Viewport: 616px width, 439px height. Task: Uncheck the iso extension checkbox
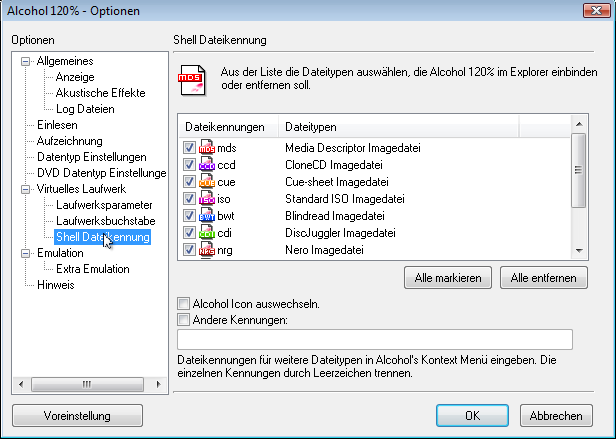(189, 199)
